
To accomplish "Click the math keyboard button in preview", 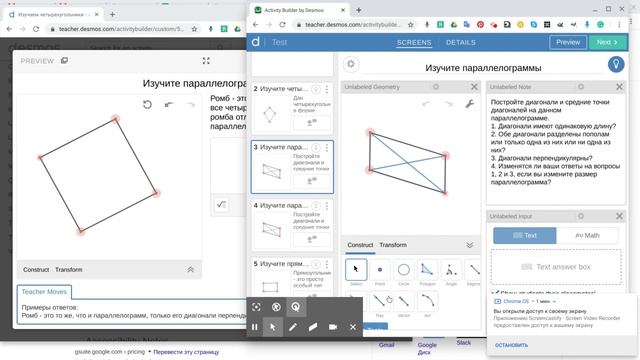I will coord(222,204).
